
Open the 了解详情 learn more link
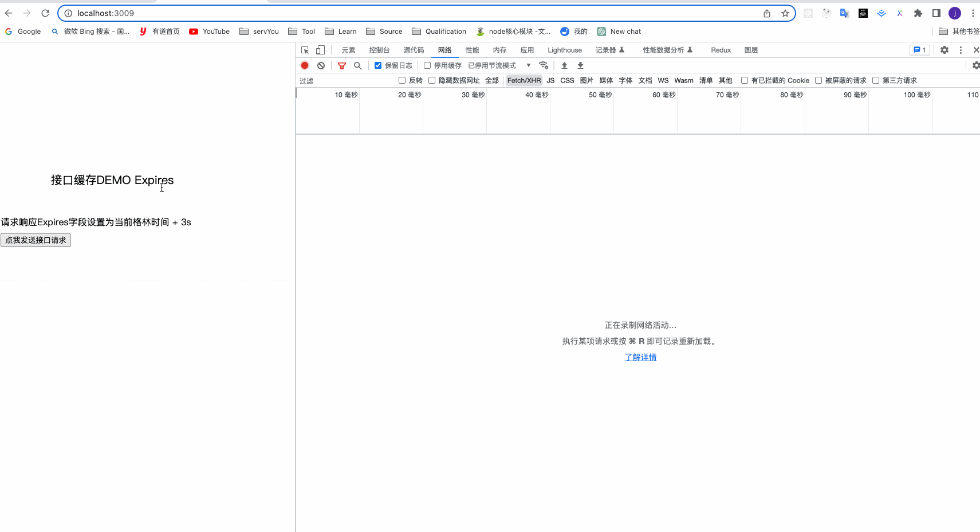640,357
